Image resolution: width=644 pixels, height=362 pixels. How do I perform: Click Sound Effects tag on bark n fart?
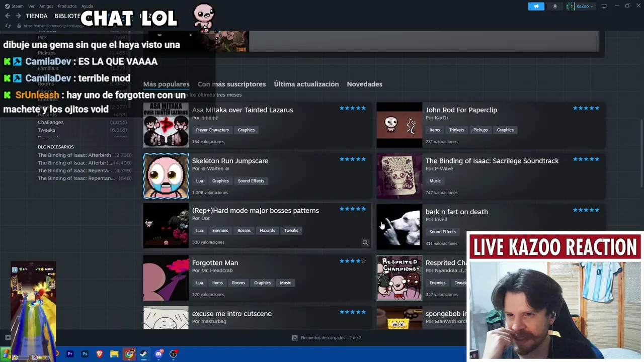[443, 232]
